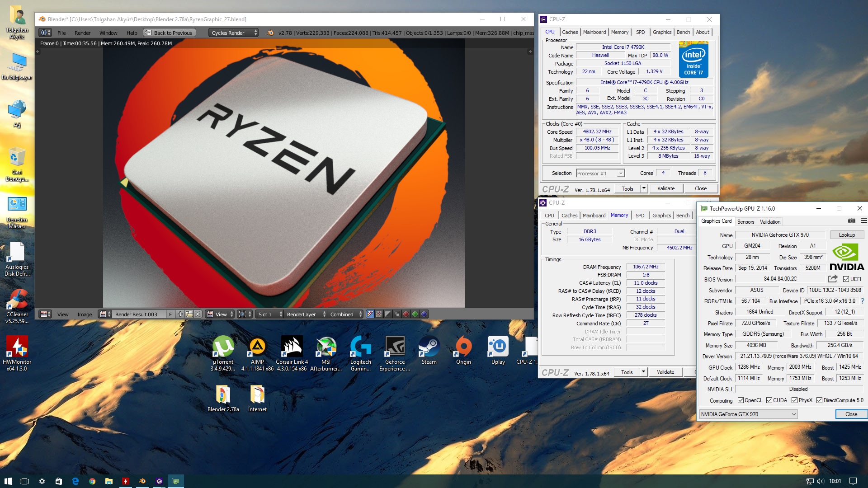Open Blender's Render menu
The width and height of the screenshot is (868, 488).
click(82, 33)
